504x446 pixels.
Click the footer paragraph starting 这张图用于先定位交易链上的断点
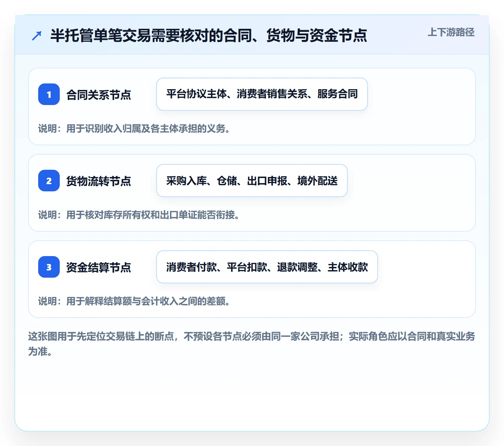[252, 343]
